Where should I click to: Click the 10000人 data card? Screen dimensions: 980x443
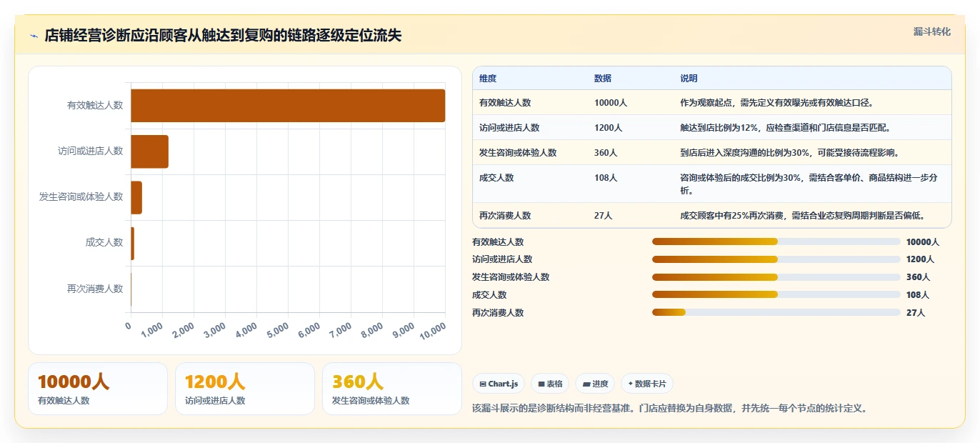click(x=98, y=389)
